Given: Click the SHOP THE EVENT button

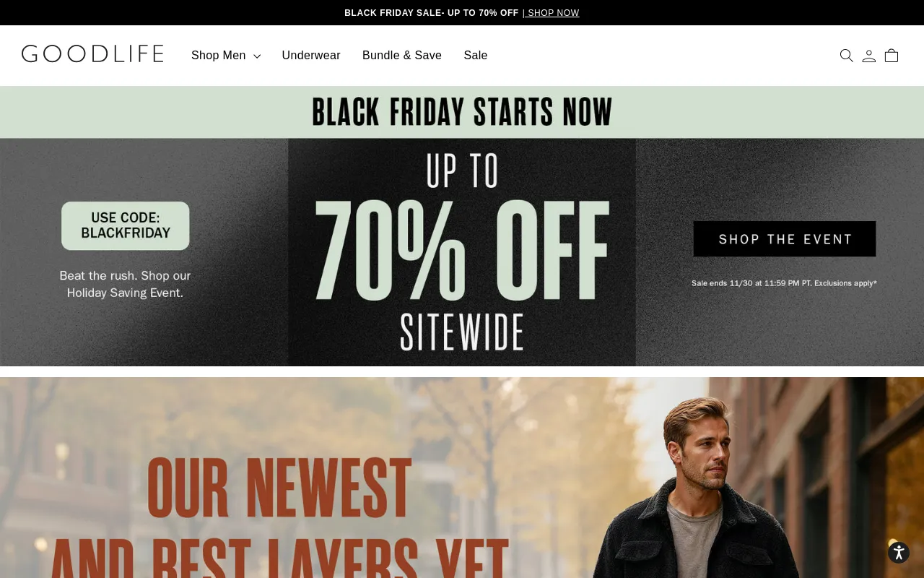Looking at the screenshot, I should click(785, 239).
